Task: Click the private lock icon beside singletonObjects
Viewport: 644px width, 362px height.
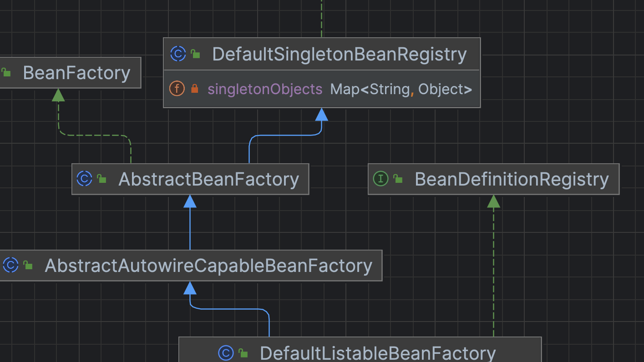Action: (x=195, y=89)
